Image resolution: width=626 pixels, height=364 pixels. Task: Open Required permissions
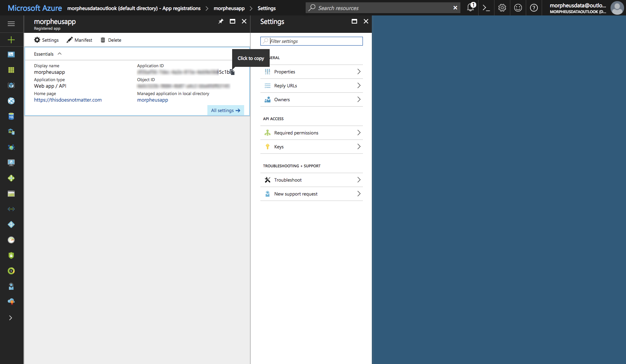(311, 133)
